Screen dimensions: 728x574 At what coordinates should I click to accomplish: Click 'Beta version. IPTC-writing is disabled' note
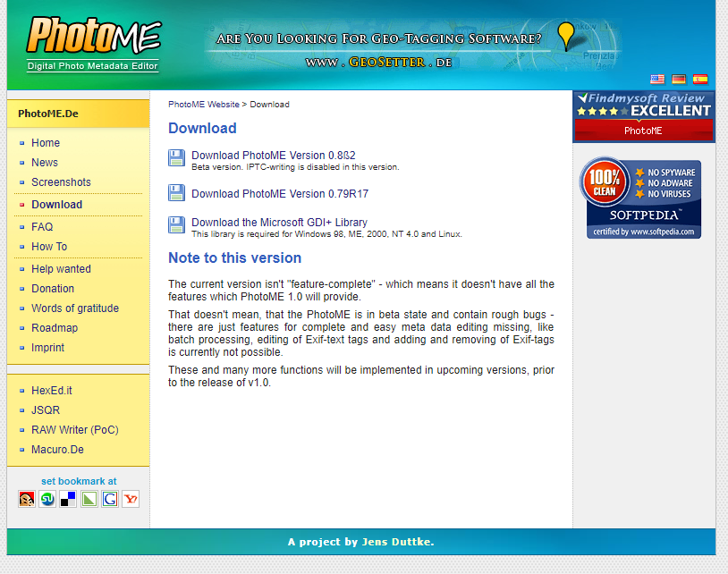click(295, 167)
